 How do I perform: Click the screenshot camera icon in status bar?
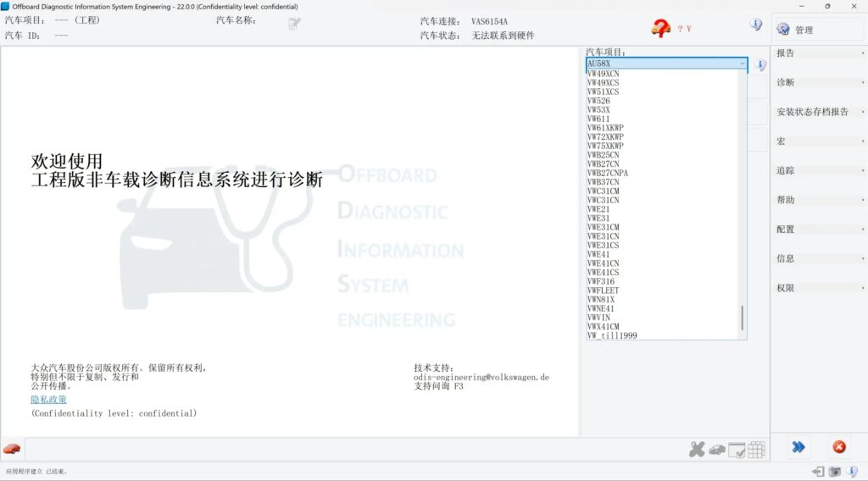835,472
